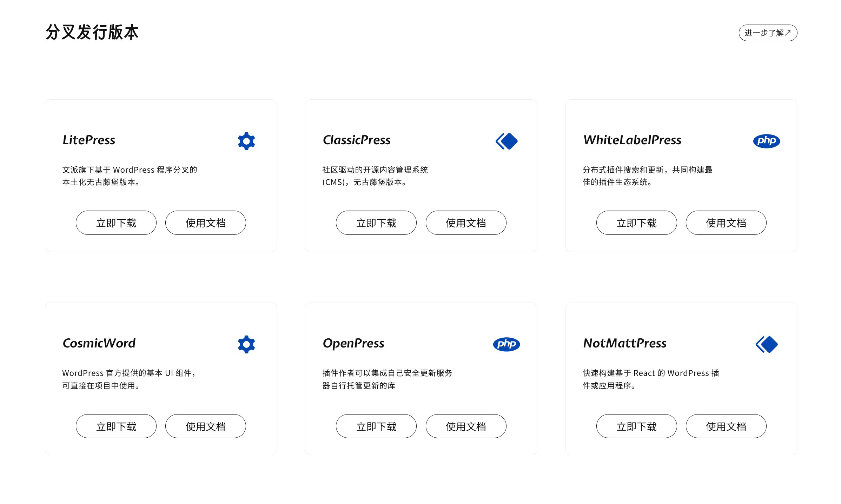Click 立即下载 under WhiteLabelPress
Viewport: 841px width, 504px height.
[636, 223]
